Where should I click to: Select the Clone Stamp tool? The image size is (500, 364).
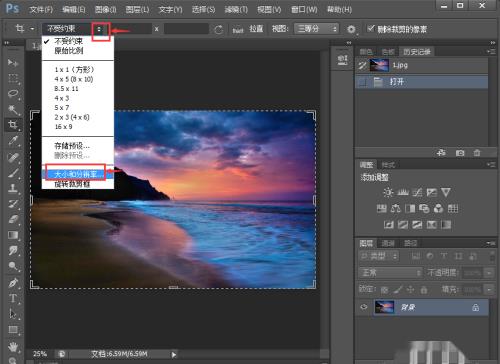pyautogui.click(x=13, y=188)
